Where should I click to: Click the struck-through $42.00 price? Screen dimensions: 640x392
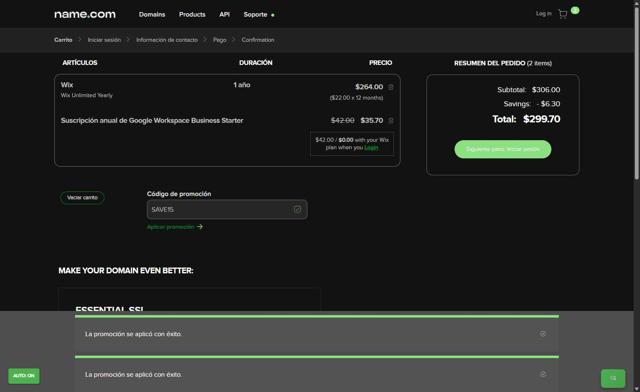342,120
